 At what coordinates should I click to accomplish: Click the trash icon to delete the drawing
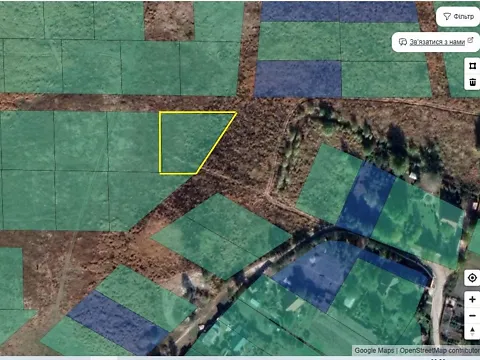coord(472,82)
